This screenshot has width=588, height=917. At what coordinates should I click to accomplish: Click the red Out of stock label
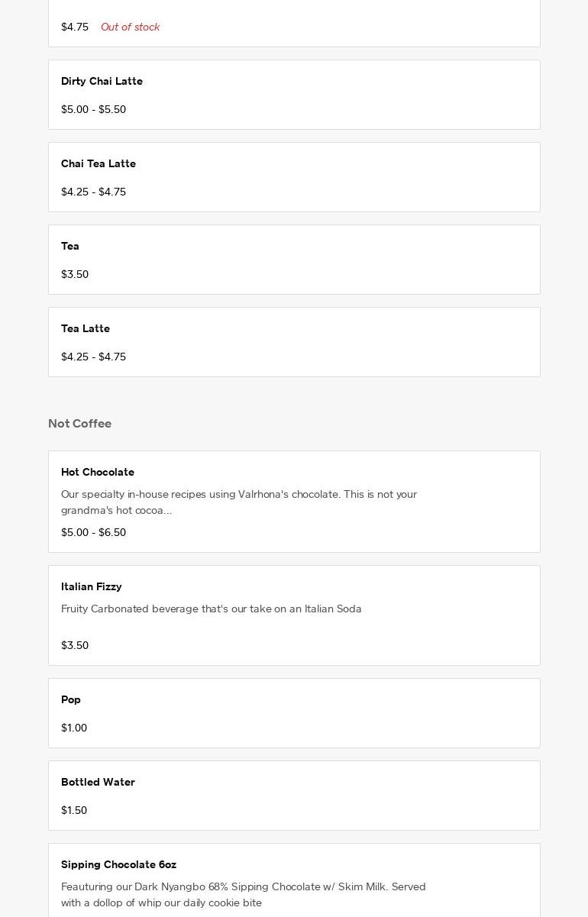coord(130,27)
